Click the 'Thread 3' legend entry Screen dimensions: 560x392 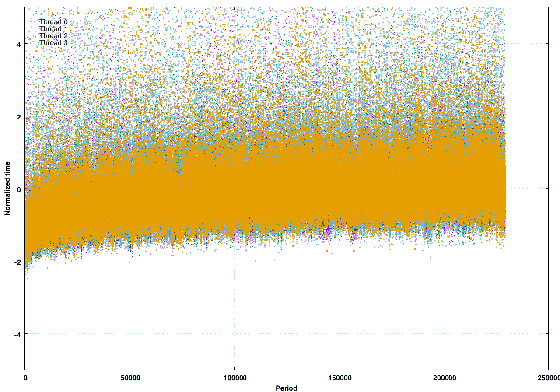(x=53, y=43)
